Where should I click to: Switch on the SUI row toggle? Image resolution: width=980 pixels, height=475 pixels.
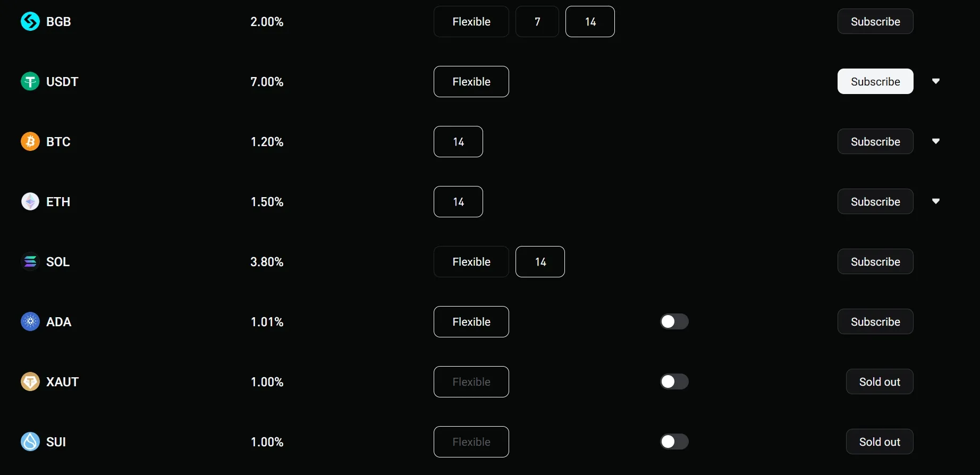pyautogui.click(x=674, y=442)
